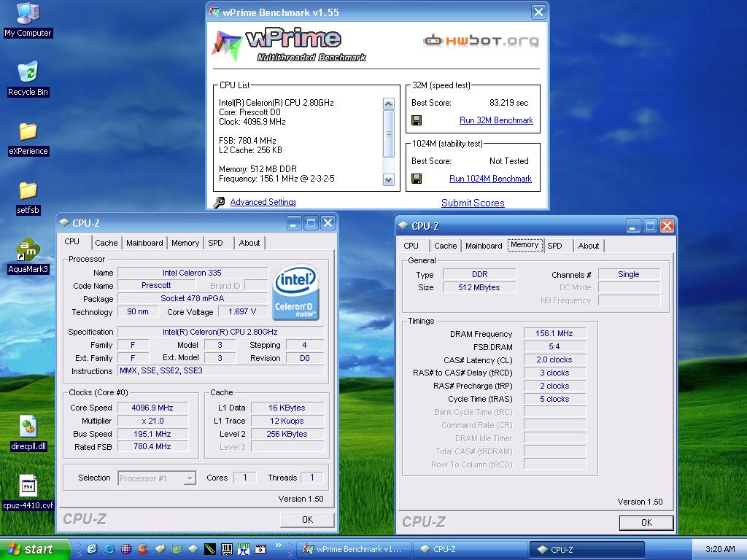Click the Submit Scores link
This screenshot has height=560, width=747.
[x=473, y=203]
